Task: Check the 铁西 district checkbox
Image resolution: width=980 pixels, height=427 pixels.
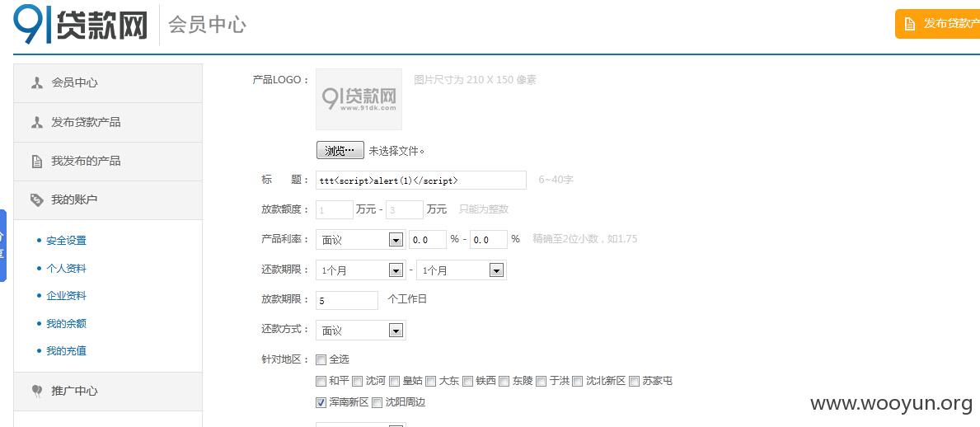Action: coord(468,382)
